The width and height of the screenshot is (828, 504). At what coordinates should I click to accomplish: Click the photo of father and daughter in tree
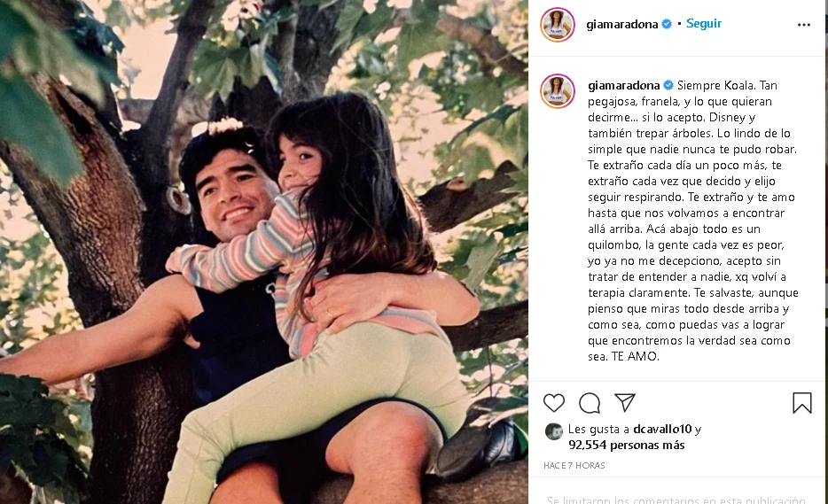264,252
